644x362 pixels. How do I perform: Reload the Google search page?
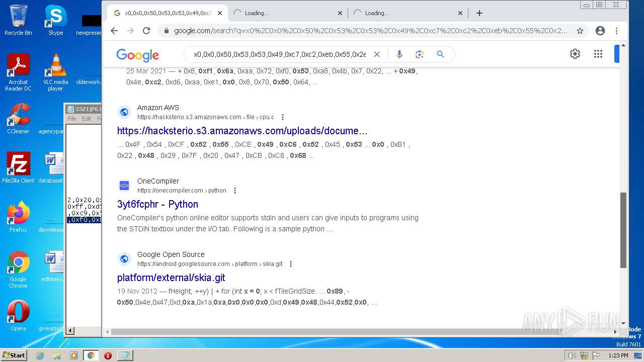pos(146,31)
